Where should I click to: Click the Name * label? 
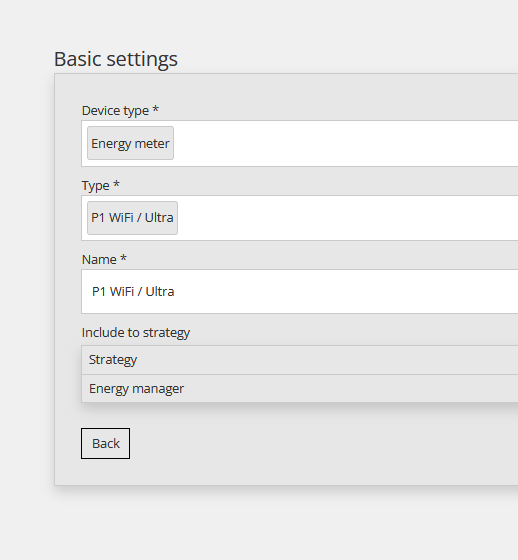pos(104,259)
